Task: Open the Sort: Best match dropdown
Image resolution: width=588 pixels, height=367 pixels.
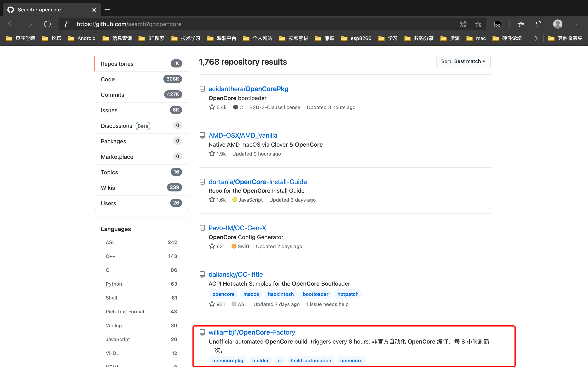Action: coord(463,61)
